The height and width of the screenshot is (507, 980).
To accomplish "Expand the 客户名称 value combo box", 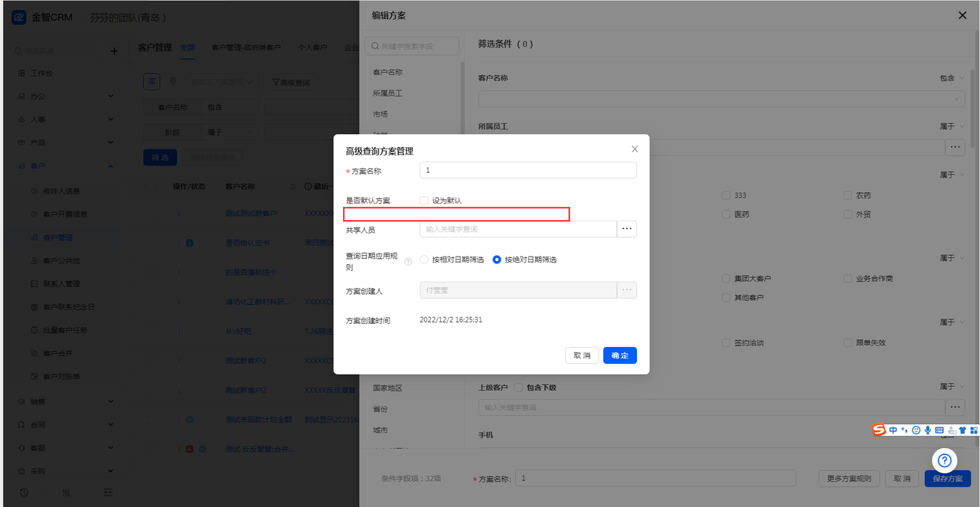I will point(720,99).
